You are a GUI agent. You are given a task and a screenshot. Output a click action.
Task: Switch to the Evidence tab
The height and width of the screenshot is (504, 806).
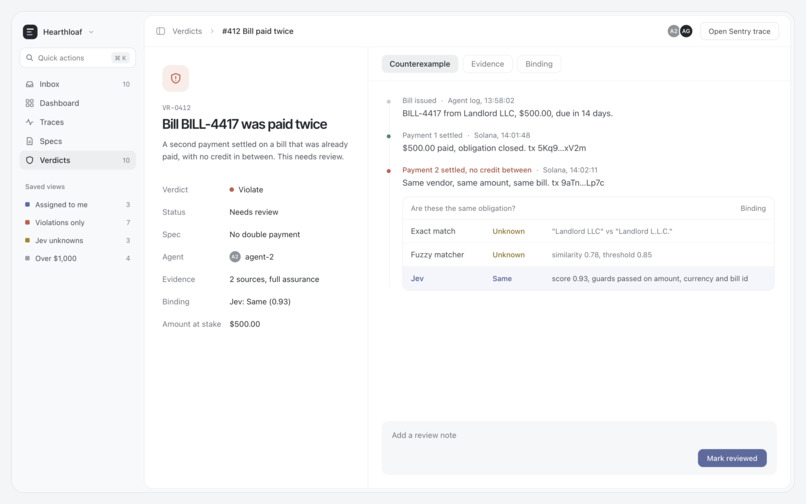click(x=487, y=64)
